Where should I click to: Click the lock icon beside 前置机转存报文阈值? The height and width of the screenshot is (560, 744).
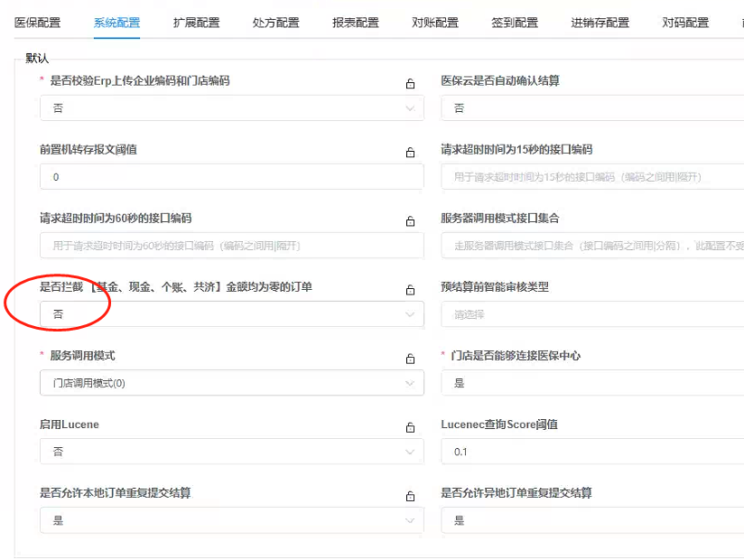tap(411, 151)
